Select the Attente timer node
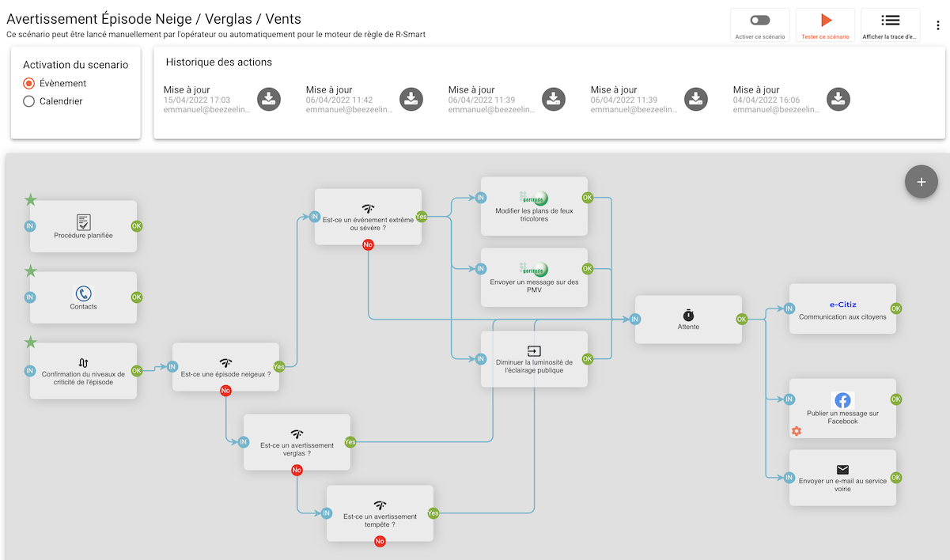 (x=688, y=320)
